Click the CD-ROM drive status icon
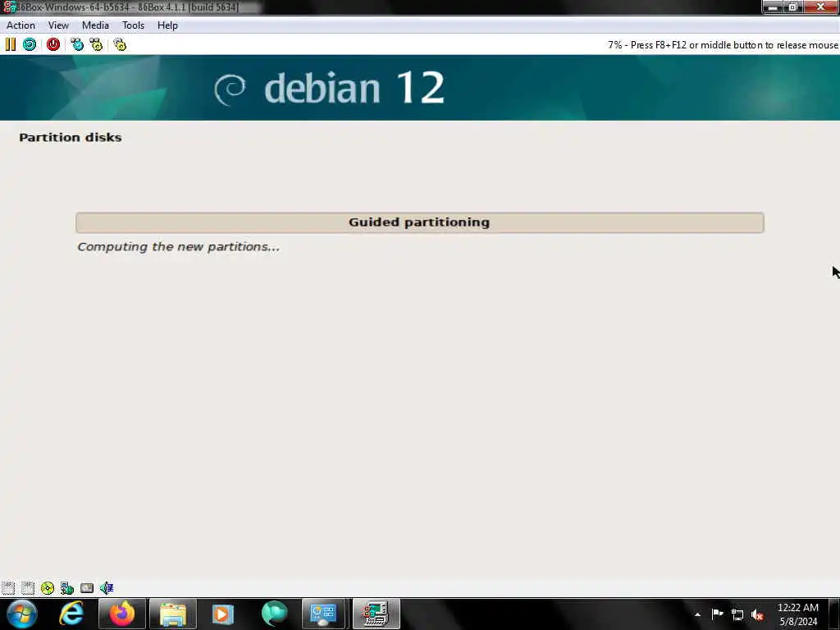Viewport: 840px width, 630px height. [x=48, y=588]
